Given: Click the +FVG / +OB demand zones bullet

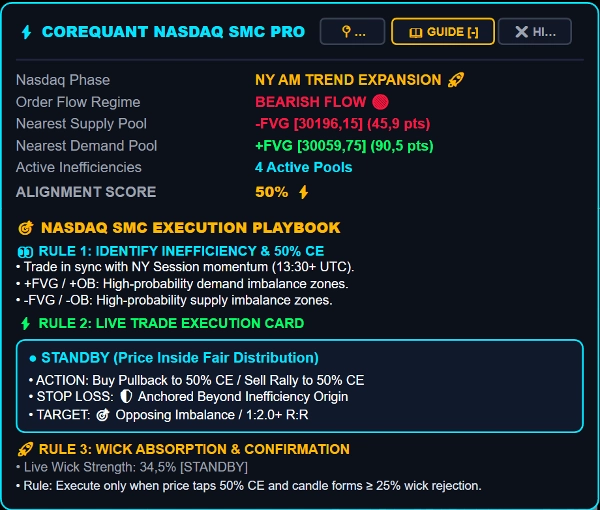Looking at the screenshot, I should (x=182, y=284).
